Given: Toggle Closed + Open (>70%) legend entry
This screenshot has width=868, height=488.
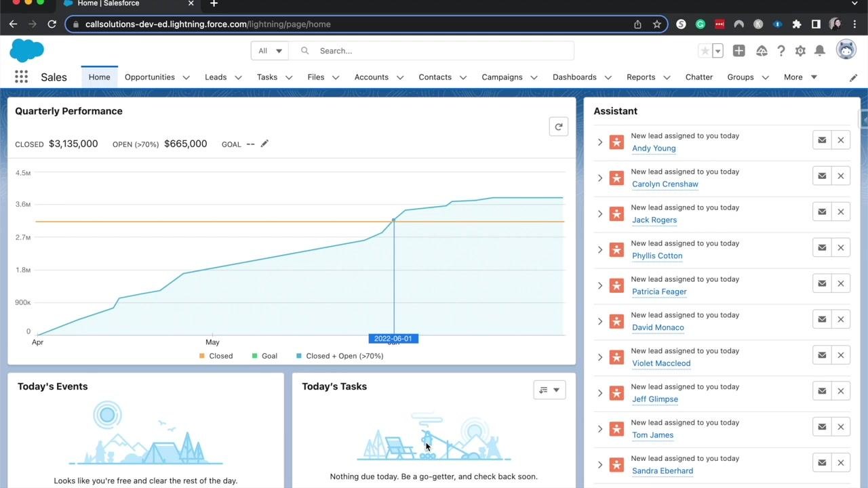Looking at the screenshot, I should tap(340, 356).
